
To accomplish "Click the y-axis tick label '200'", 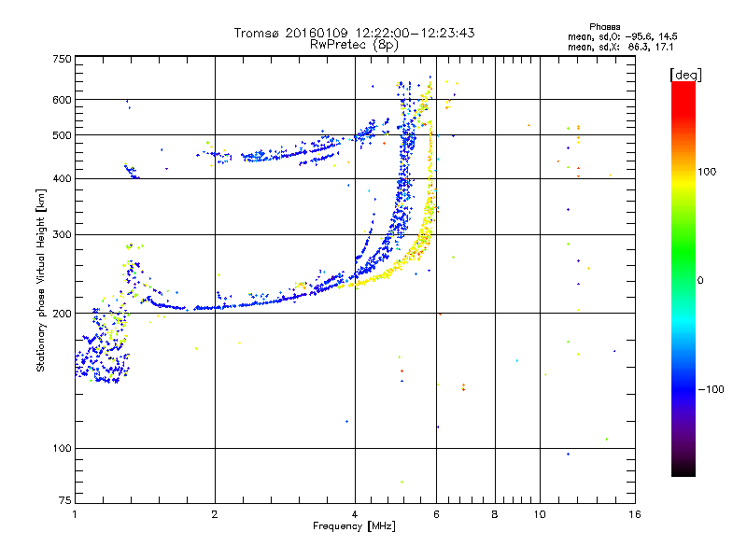I will tap(62, 314).
